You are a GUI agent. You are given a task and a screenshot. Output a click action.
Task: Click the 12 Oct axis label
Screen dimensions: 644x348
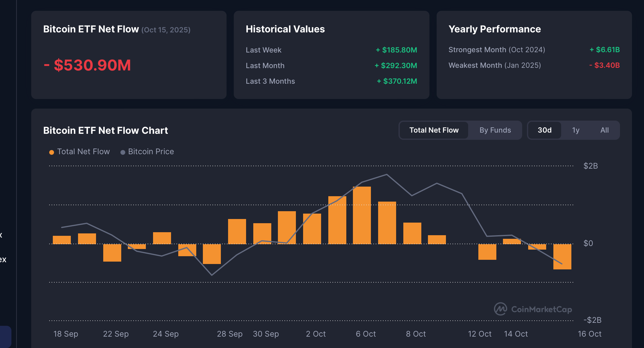(480, 334)
